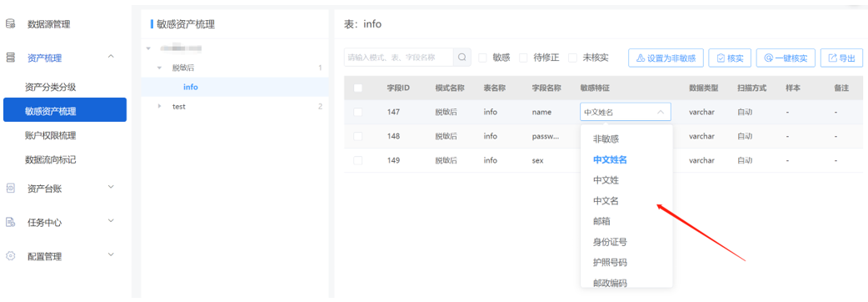Choose 中文姓 option in dropdown list
Image resolution: width=868 pixels, height=302 pixels.
coord(606,180)
